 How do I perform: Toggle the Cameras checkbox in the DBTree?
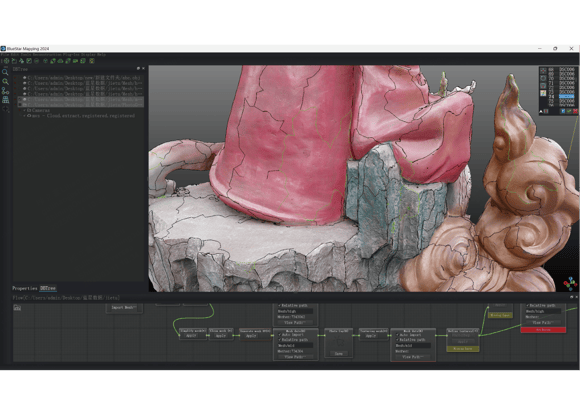(x=24, y=110)
